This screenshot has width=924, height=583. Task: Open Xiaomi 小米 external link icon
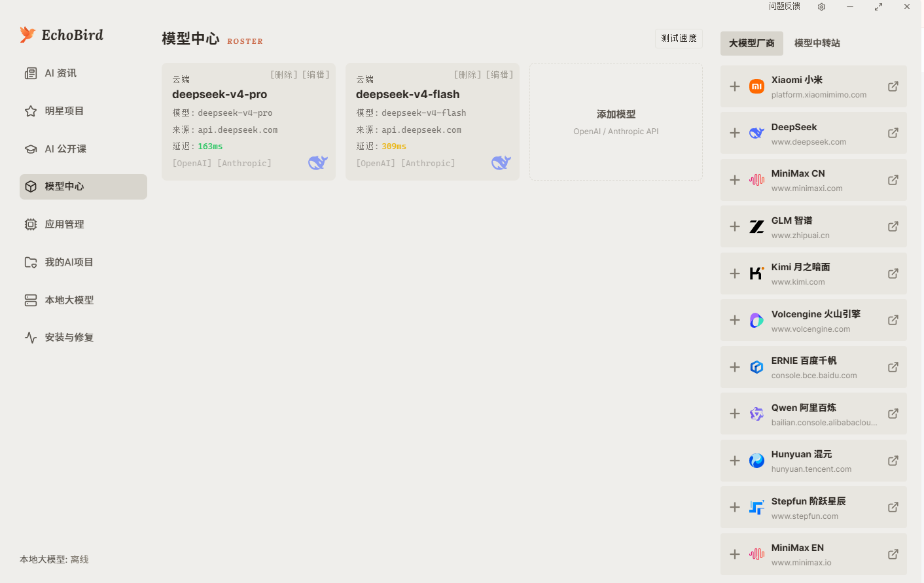pos(893,86)
